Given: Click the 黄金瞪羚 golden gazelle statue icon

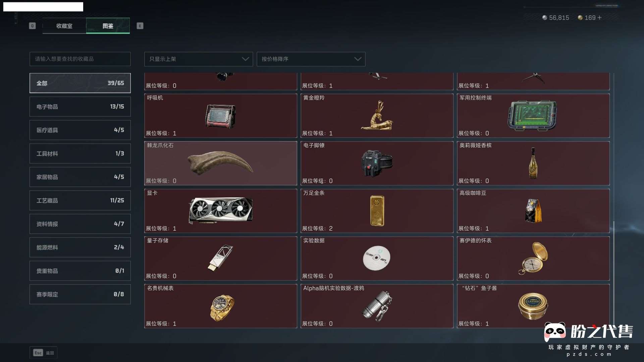Looking at the screenshot, I should click(377, 115).
